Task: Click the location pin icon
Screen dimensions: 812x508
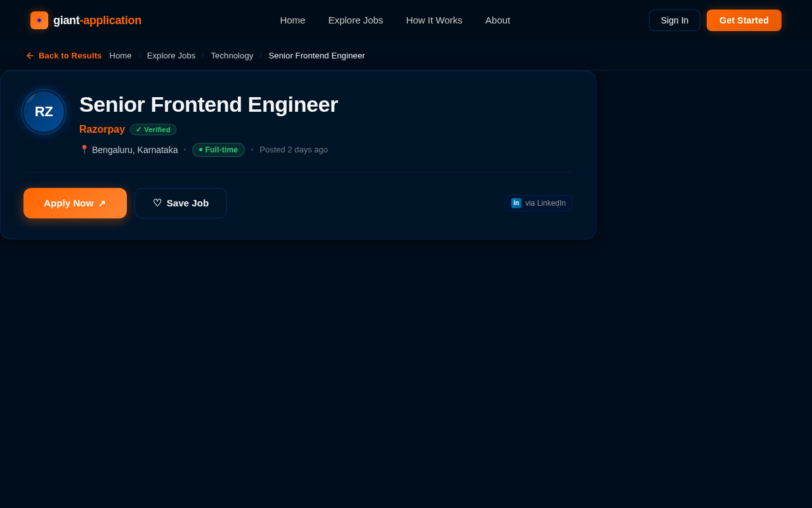Action: 84,150
